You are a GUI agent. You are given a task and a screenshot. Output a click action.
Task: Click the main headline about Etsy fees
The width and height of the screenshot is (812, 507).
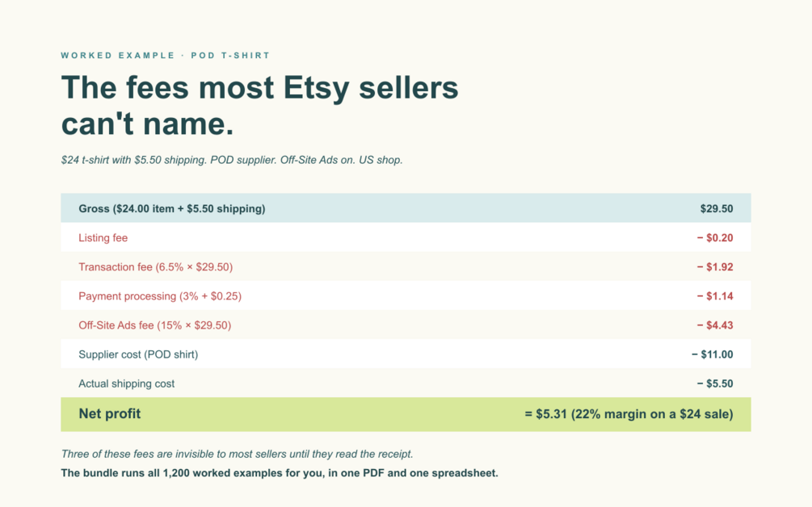point(259,105)
